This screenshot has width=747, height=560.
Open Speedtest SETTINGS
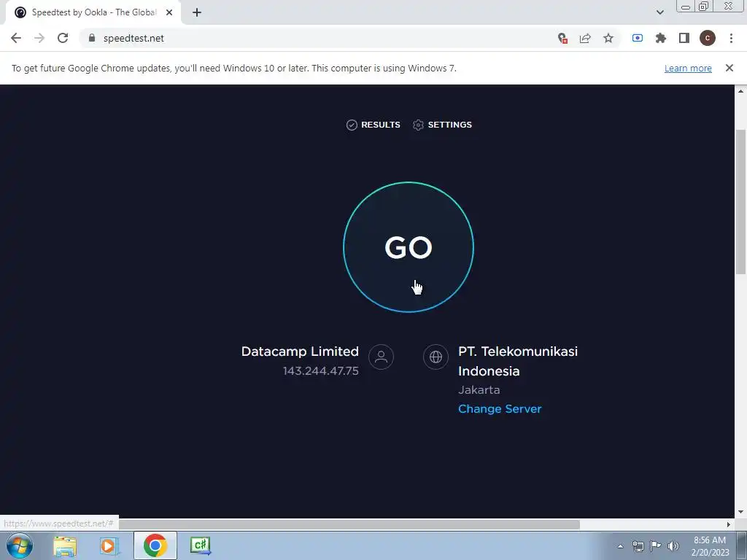[x=442, y=125]
